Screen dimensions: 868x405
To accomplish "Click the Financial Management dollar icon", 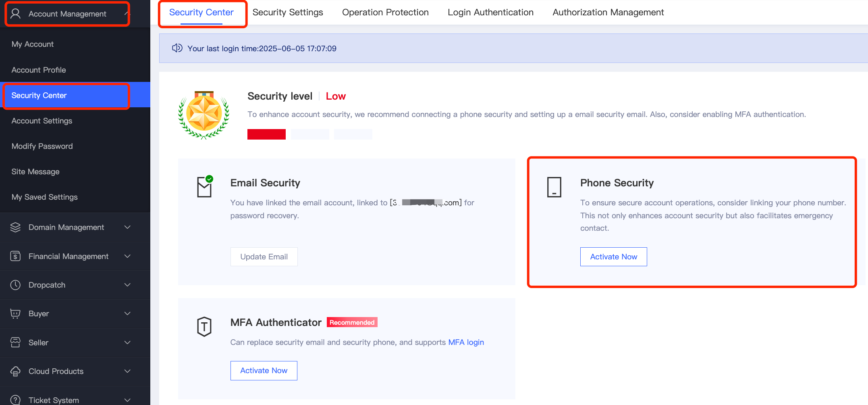I will click(15, 256).
